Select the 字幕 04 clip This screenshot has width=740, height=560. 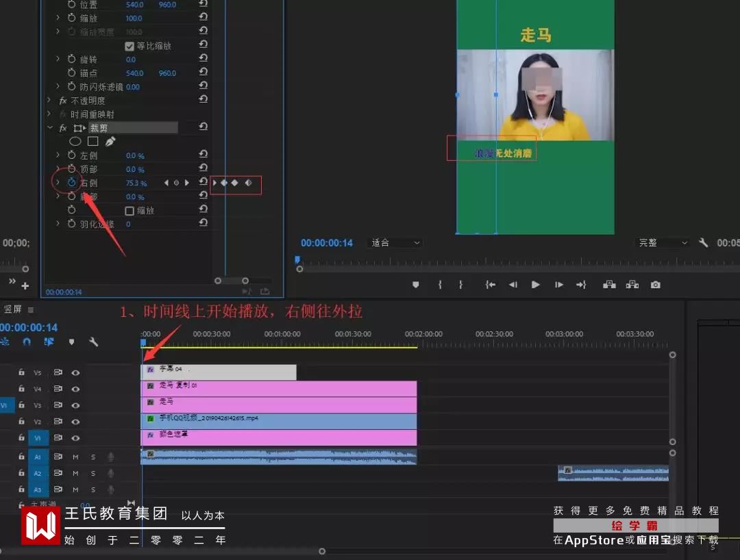coord(219,372)
